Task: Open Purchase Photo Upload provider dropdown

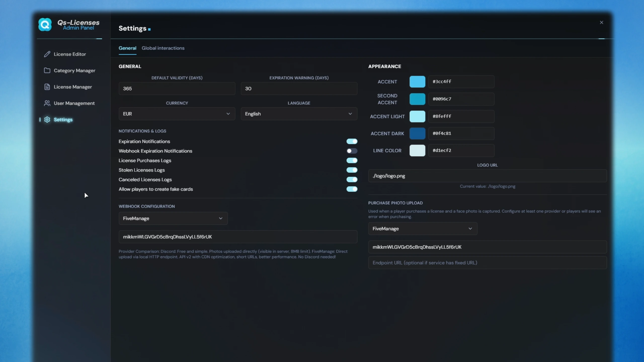Action: point(423,229)
